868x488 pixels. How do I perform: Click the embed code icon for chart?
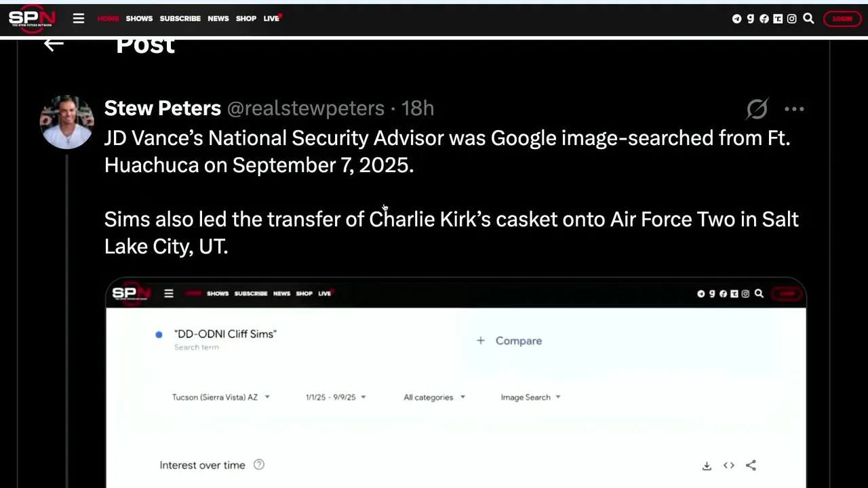729,465
